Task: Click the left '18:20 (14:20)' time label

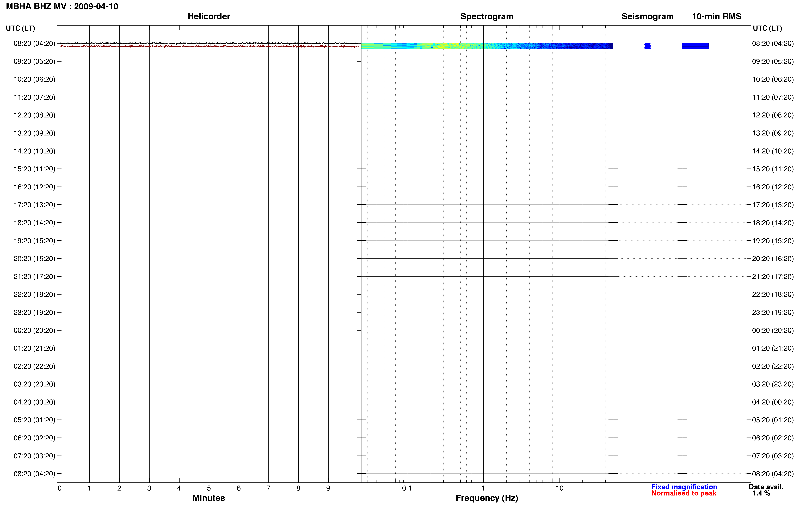Action: click(35, 223)
